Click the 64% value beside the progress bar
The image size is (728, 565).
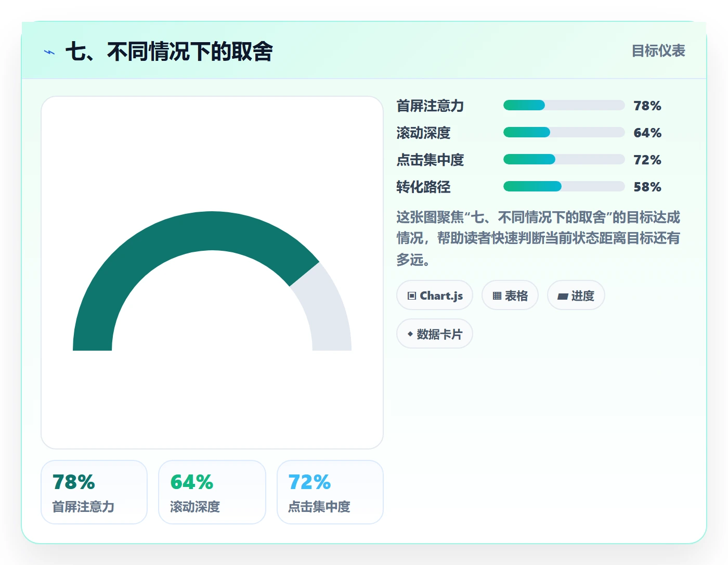pyautogui.click(x=647, y=133)
